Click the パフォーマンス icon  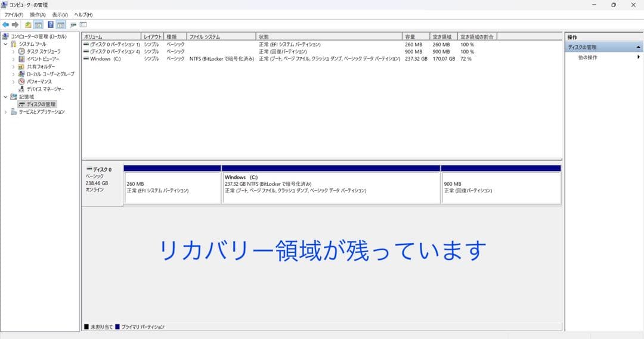[x=21, y=81]
